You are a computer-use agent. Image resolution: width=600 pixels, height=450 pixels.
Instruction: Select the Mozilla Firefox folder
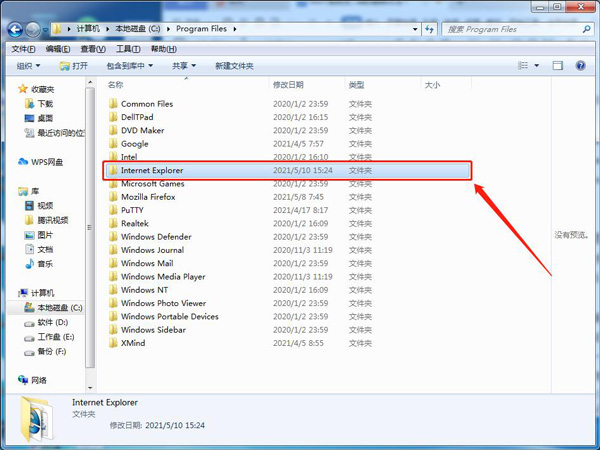142,197
